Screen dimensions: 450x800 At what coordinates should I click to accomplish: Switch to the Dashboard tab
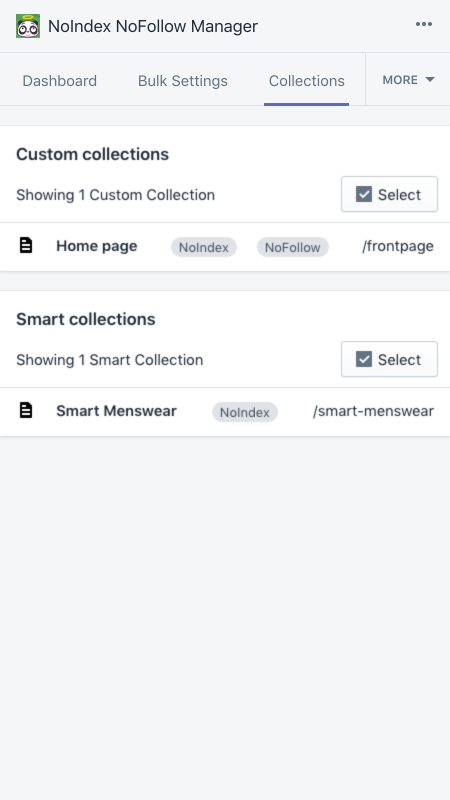click(x=60, y=81)
